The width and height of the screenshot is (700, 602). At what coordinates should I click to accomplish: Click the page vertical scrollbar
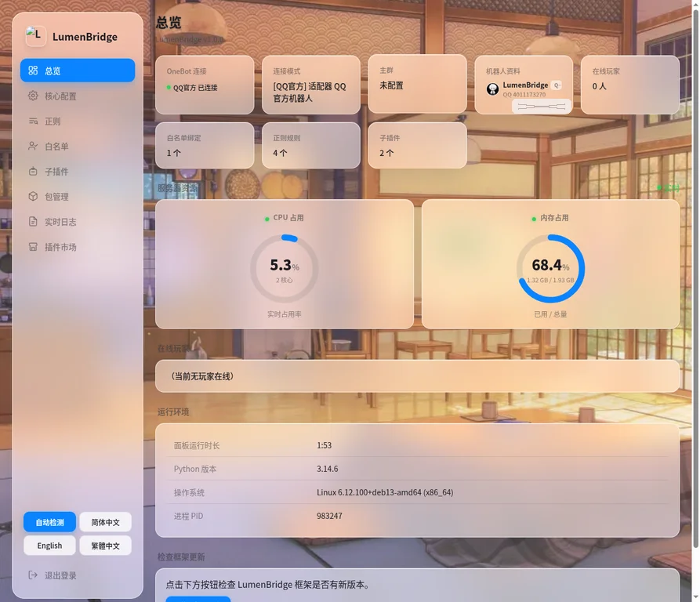695,279
